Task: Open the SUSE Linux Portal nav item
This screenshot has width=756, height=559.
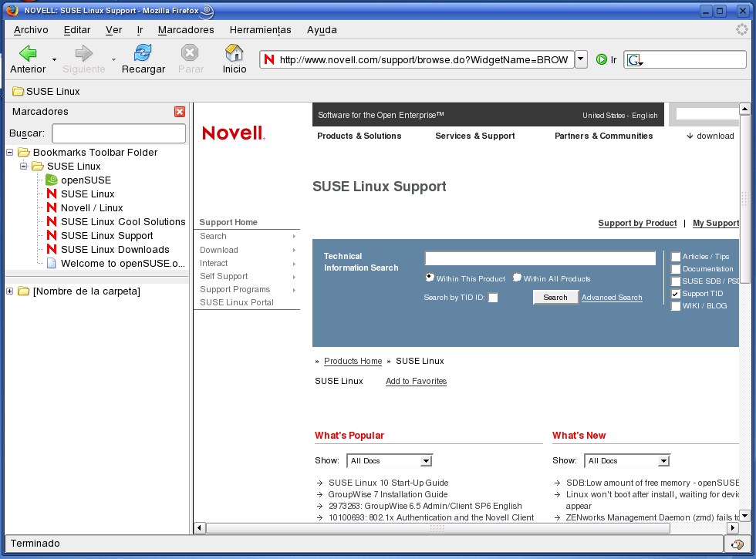Action: (237, 302)
